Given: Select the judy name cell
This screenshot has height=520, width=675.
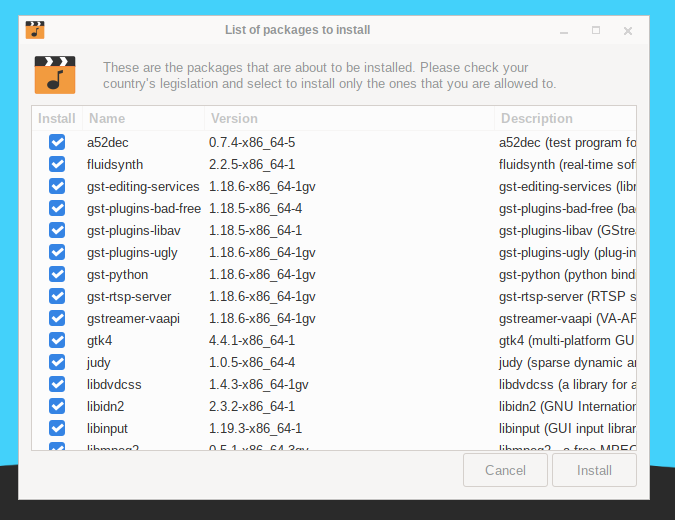Looking at the screenshot, I should click(99, 363).
